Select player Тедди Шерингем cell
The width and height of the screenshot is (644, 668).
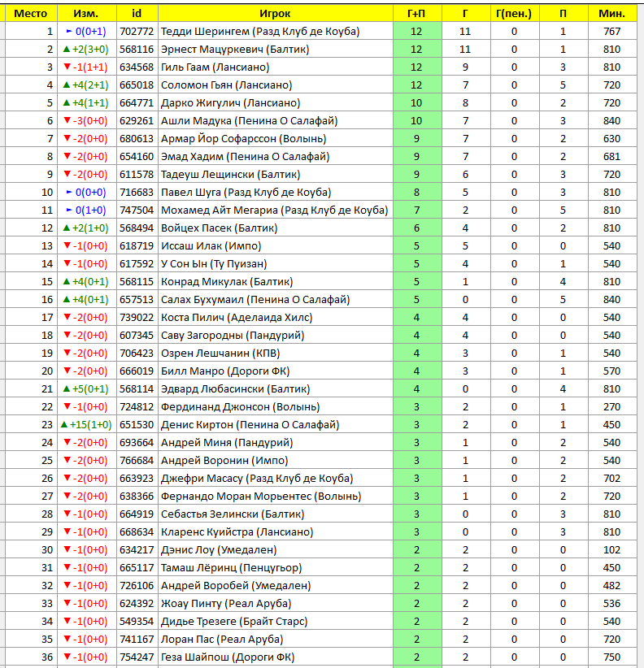(276, 31)
